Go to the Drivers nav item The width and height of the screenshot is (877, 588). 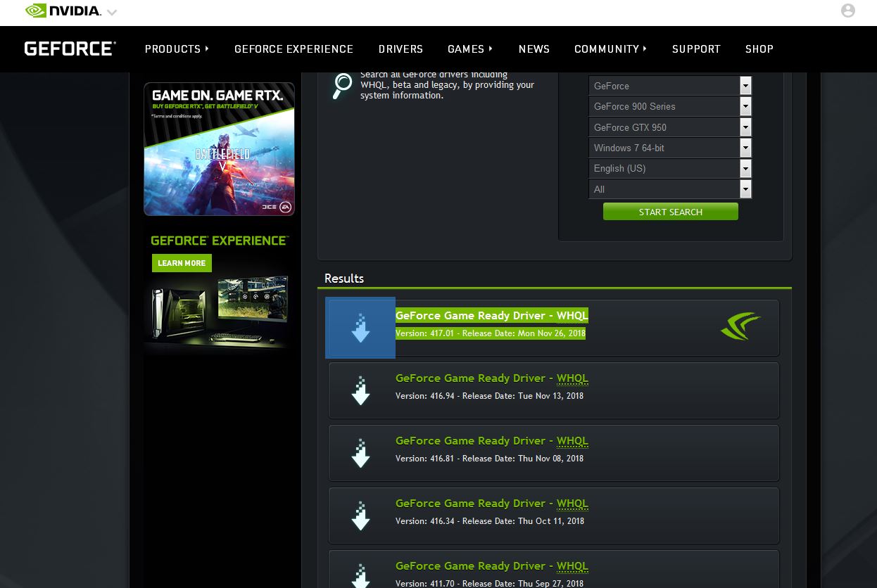400,49
